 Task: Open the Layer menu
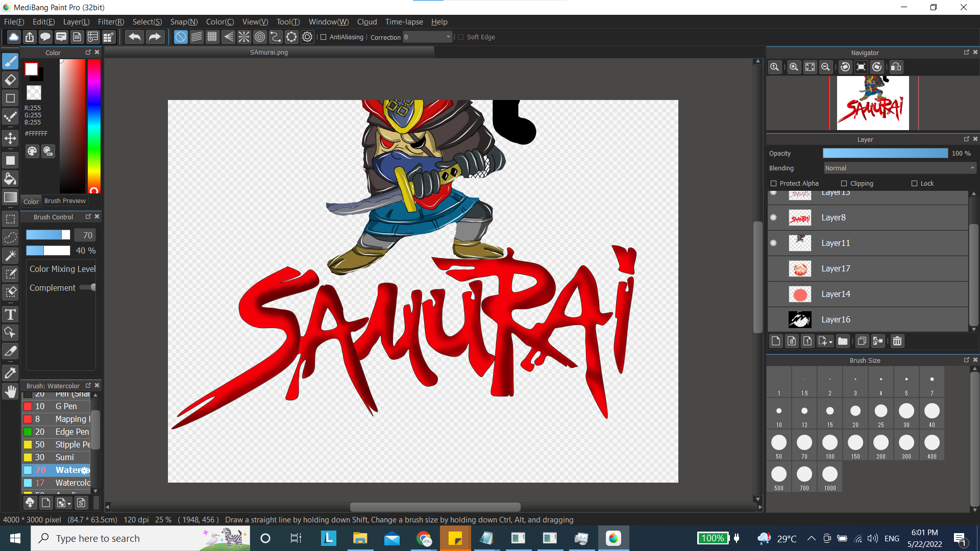(76, 21)
